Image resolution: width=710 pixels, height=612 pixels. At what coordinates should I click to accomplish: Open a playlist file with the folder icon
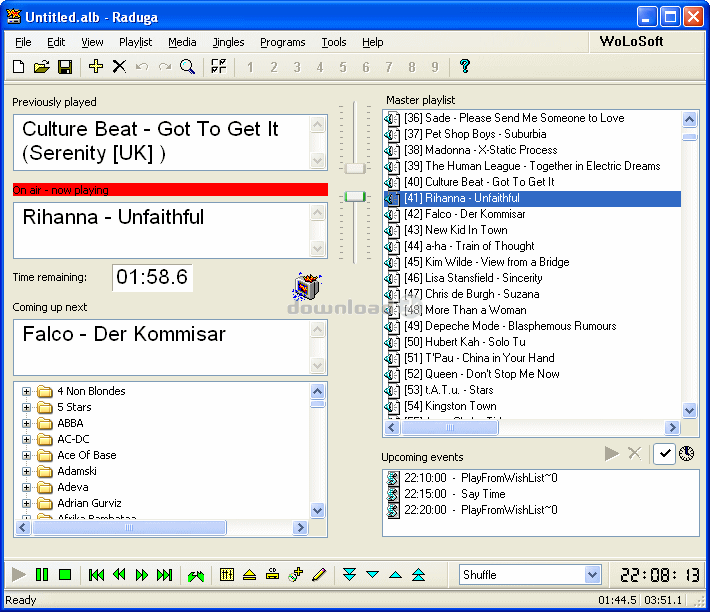41,67
